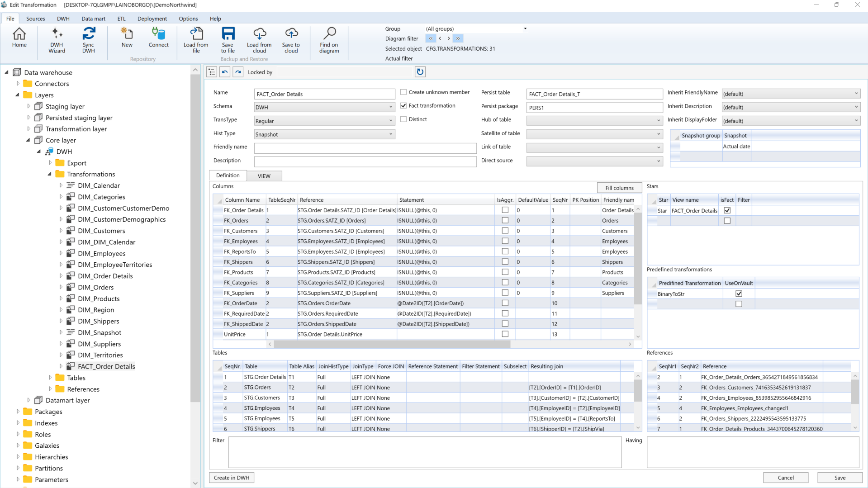Open the Sources menu
868x488 pixels.
(x=36, y=19)
